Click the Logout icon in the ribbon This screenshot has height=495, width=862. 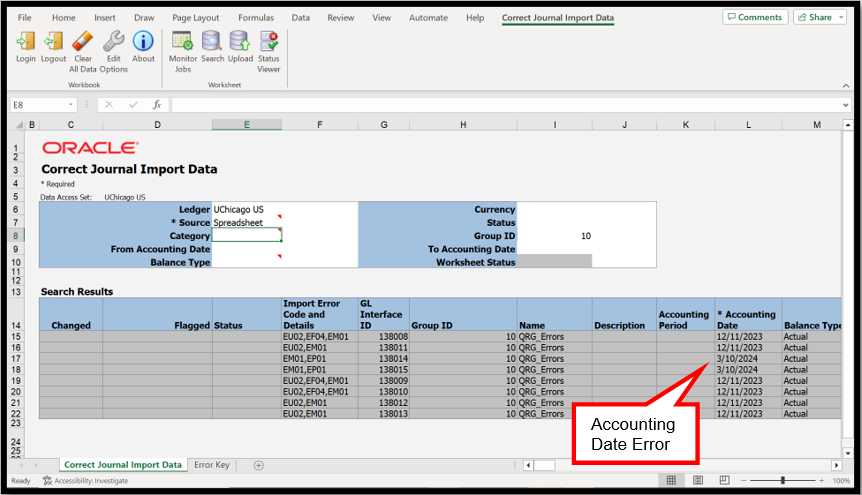point(53,41)
